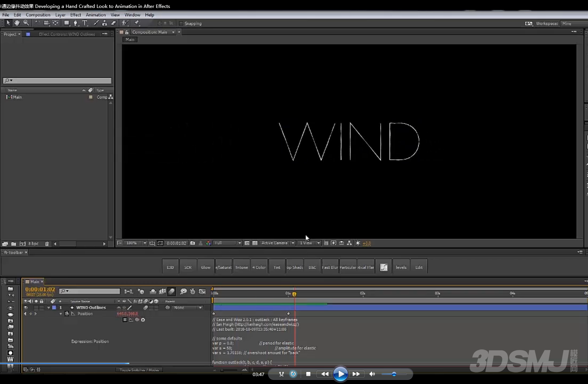Toggle Graph Editor in timeline
Image resolution: width=588 pixels, height=384 pixels.
pyautogui.click(x=203, y=291)
